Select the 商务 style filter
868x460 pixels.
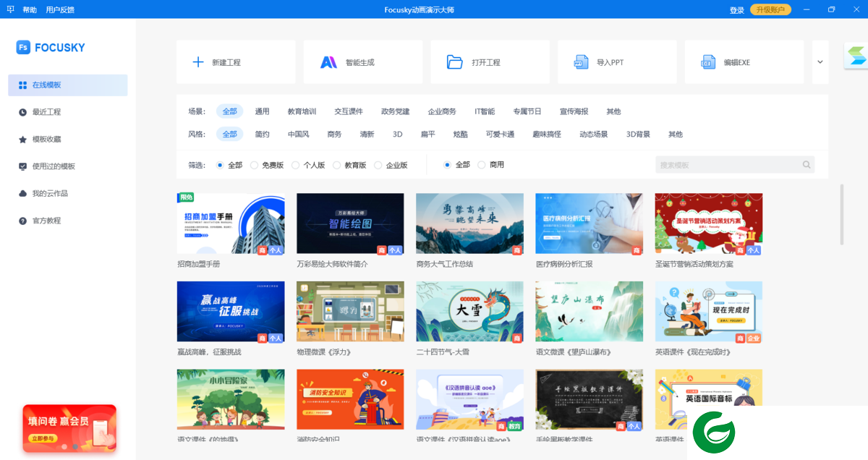pyautogui.click(x=334, y=135)
